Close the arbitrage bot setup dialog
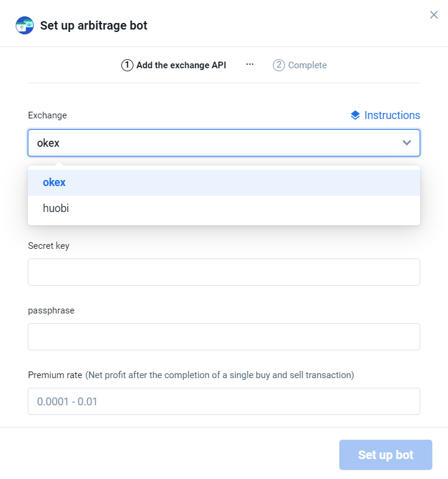The width and height of the screenshot is (448, 479). pyautogui.click(x=434, y=15)
